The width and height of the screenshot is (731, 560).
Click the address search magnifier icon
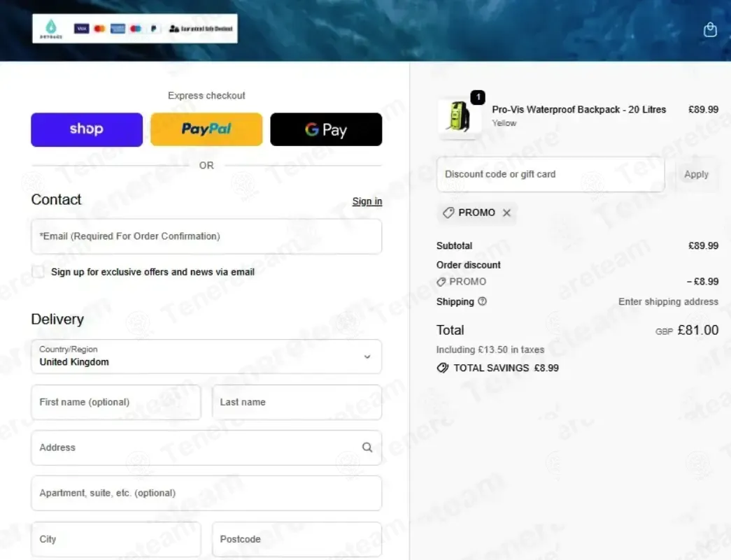(367, 447)
